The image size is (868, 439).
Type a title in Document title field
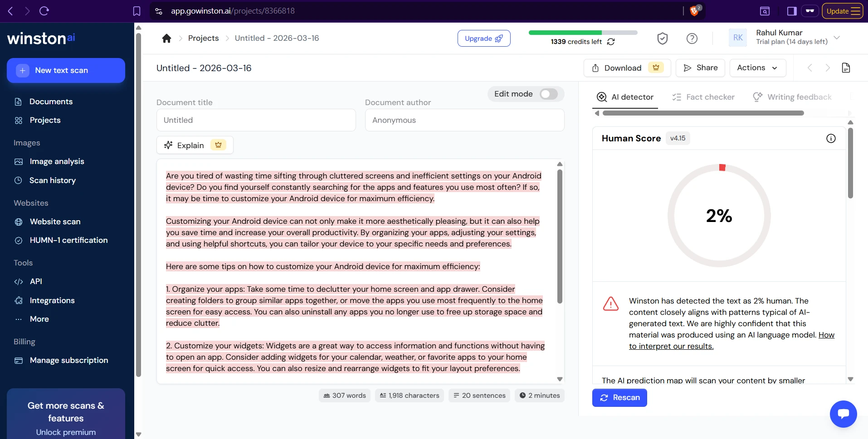click(256, 120)
